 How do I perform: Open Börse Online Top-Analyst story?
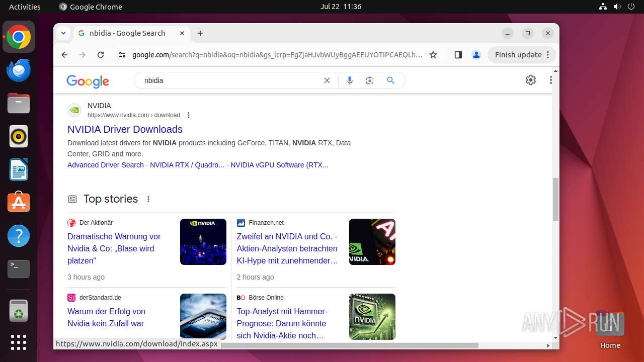click(x=282, y=323)
